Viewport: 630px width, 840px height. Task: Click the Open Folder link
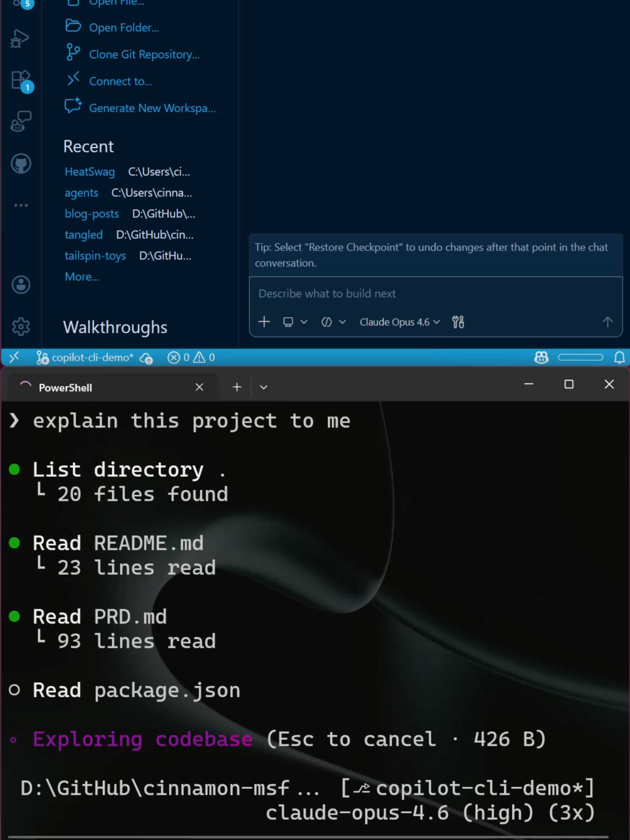(x=124, y=28)
